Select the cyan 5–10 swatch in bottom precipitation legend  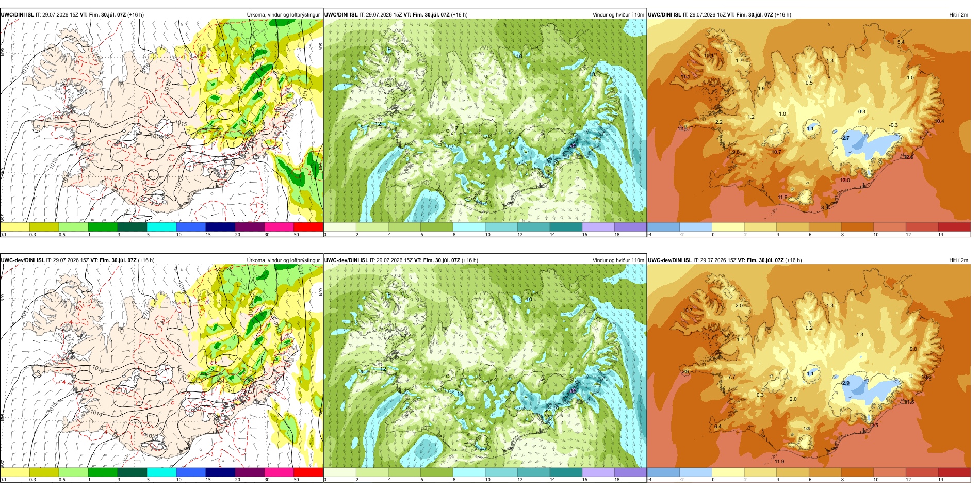click(x=161, y=472)
